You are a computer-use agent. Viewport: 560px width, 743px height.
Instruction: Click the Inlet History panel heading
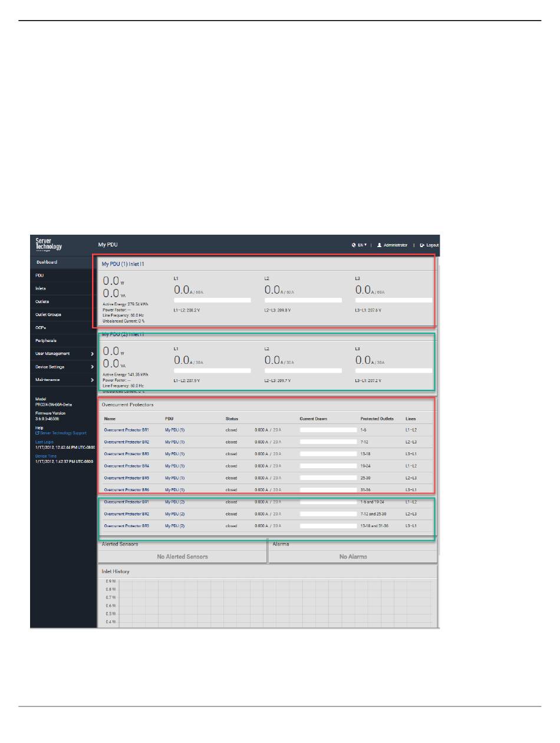pyautogui.click(x=116, y=571)
